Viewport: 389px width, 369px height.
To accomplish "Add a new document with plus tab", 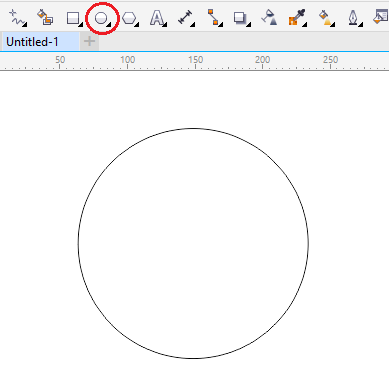I will pos(89,42).
